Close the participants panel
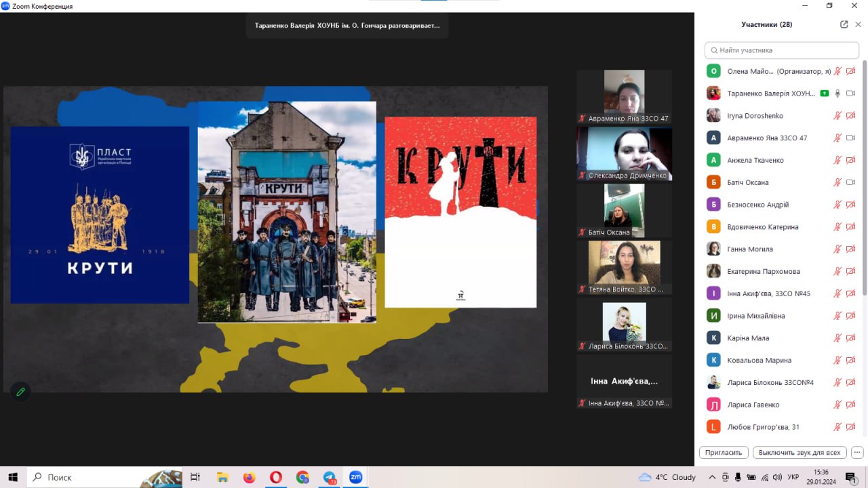The image size is (868, 488). pos(858,24)
